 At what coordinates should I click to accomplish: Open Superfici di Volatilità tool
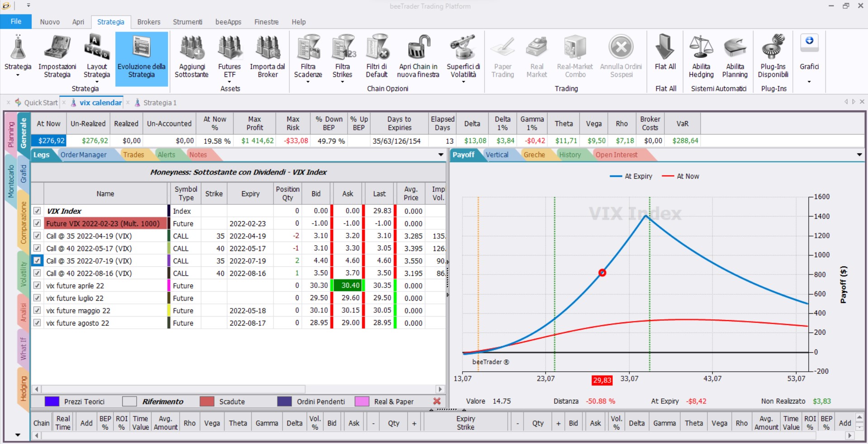coord(463,47)
